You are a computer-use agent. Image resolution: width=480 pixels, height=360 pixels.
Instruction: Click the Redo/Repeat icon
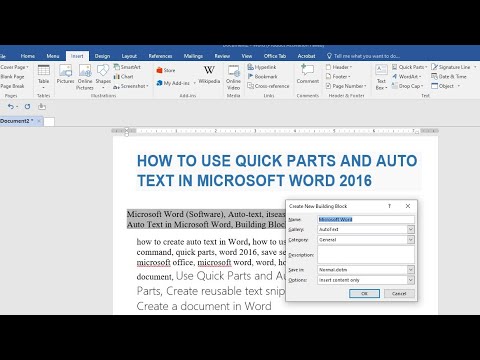(x=27, y=106)
